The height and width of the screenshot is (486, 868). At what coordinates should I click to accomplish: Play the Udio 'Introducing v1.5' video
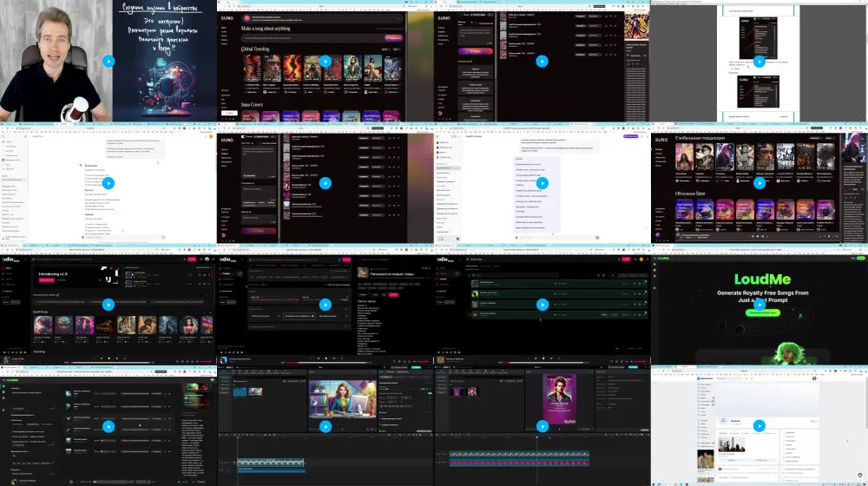click(108, 304)
